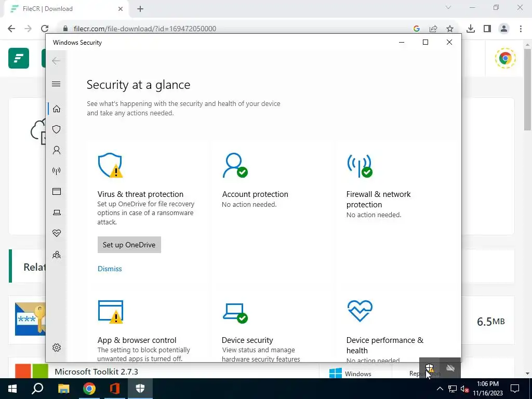The height and width of the screenshot is (399, 532).
Task: Click the Chrome extension icon on webpage
Action: tap(505, 58)
